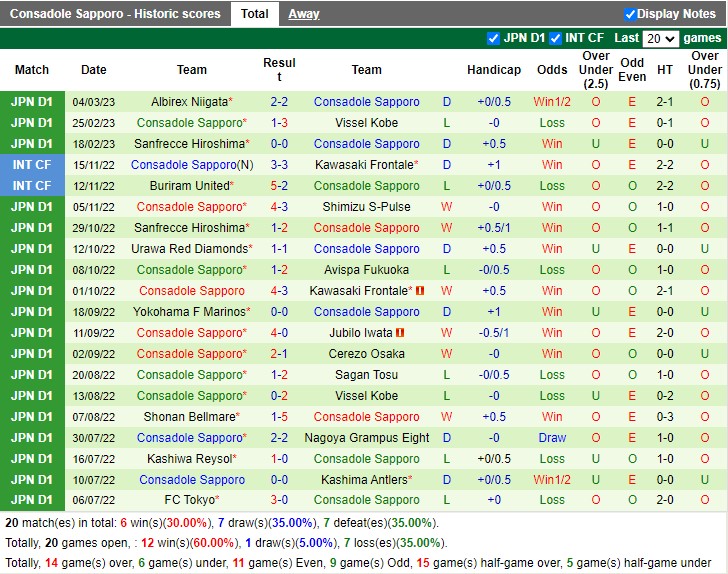The height and width of the screenshot is (574, 728).
Task: Uncheck the INT CF league filter
Action: 555,38
